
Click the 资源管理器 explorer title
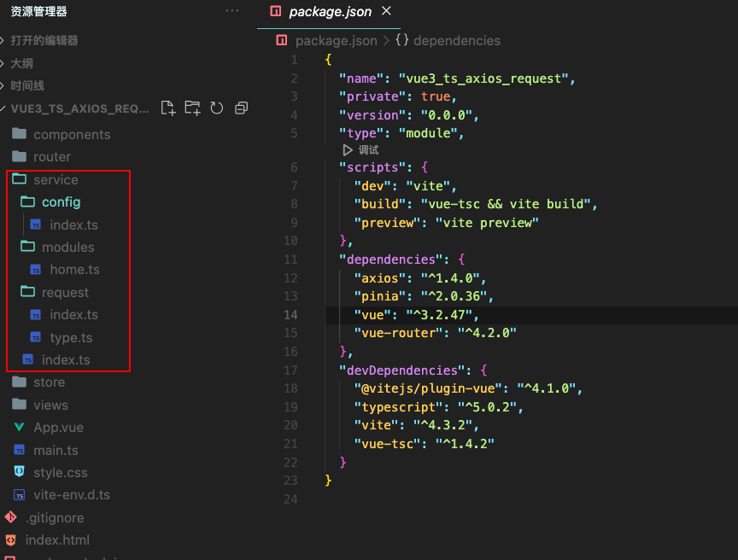point(39,11)
